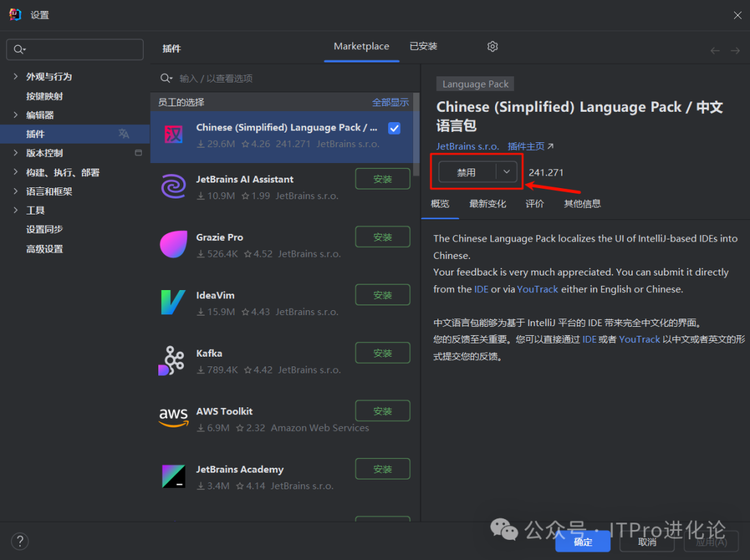Viewport: 750px width, 560px height.
Task: Expand the 版本控制 tree node
Action: click(15, 153)
